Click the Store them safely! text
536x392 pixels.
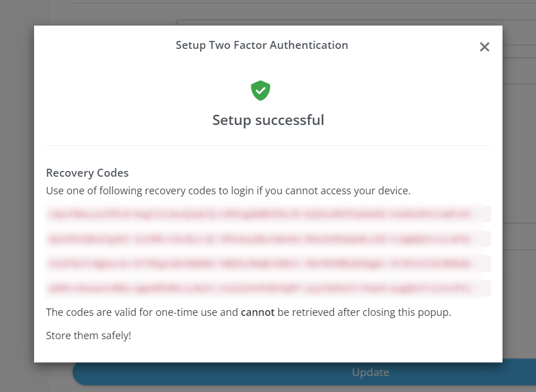pos(89,336)
